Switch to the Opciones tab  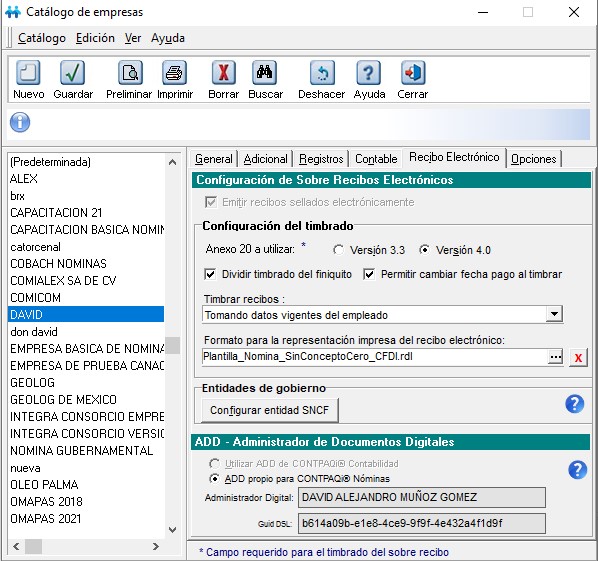(x=534, y=159)
